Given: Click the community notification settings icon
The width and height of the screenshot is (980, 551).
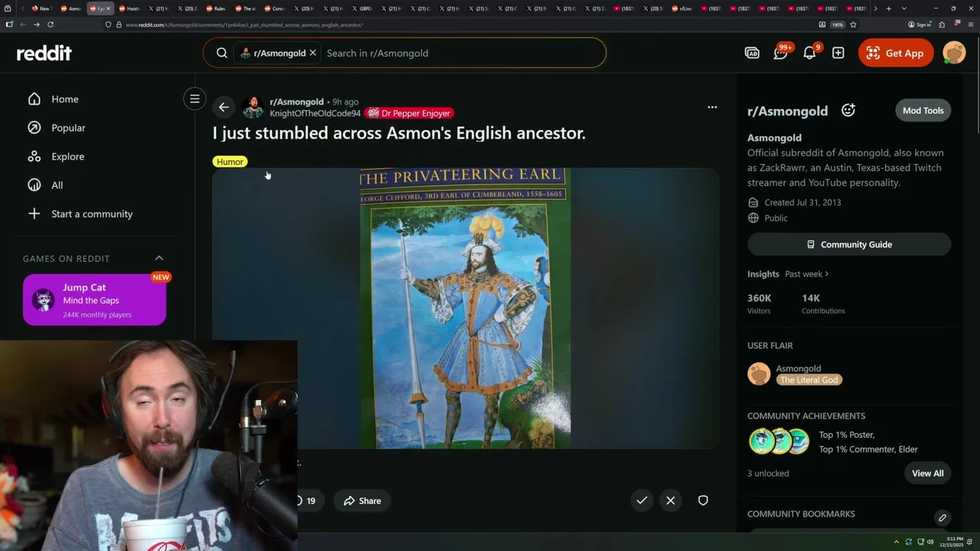Looking at the screenshot, I should [848, 110].
